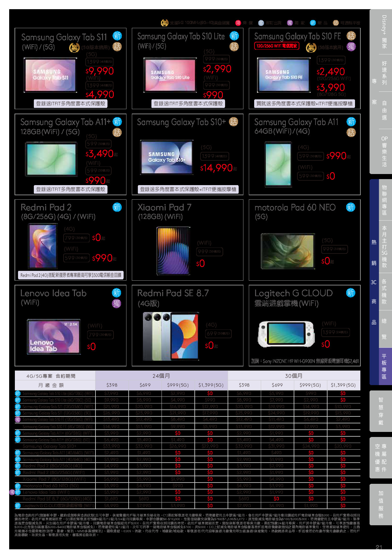Image resolution: width=392 pixels, height=555 pixels.
Task: Click the Logitech G CLOUD handheld image
Action: pos(286,334)
